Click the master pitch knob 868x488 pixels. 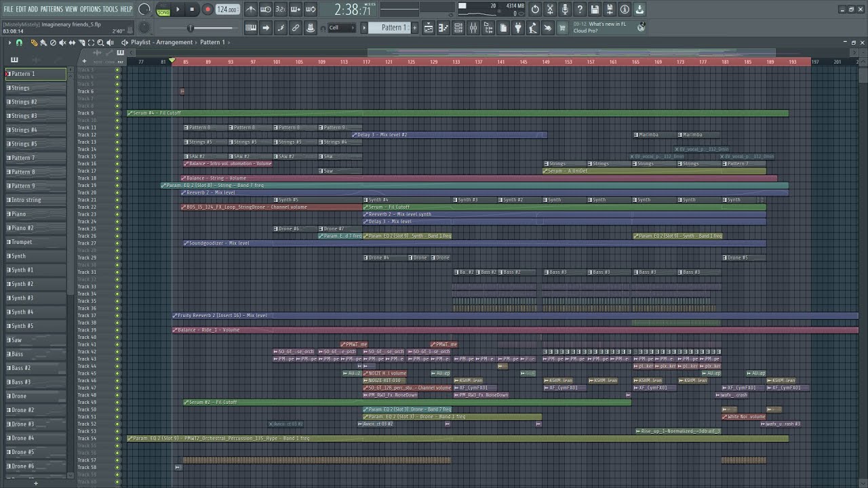coord(144,28)
